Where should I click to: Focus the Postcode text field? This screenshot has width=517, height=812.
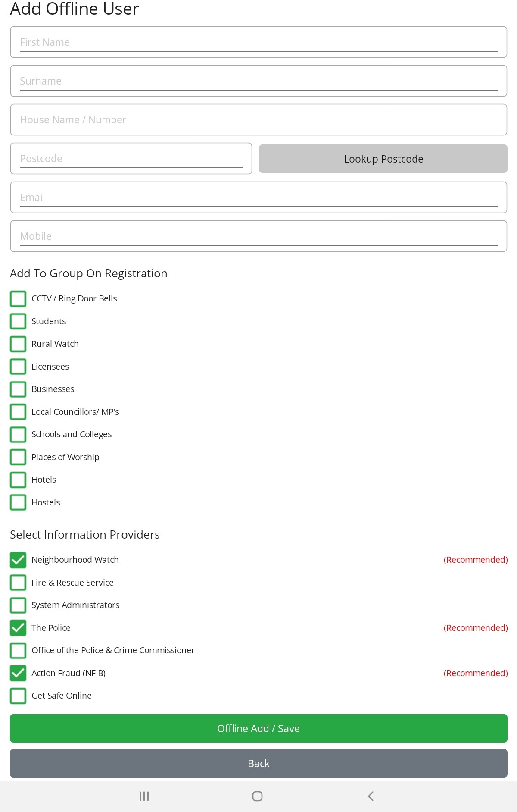pyautogui.click(x=131, y=159)
